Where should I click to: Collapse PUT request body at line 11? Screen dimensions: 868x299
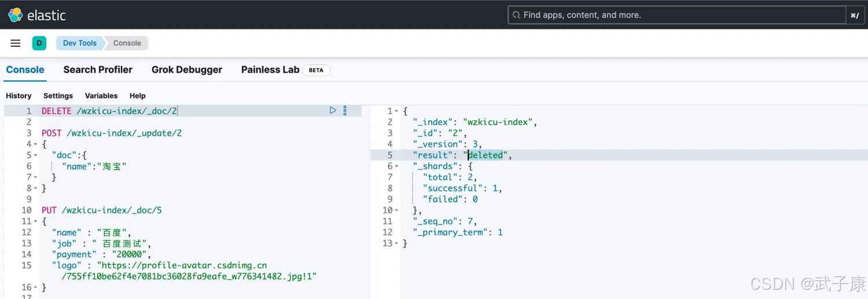pos(36,222)
